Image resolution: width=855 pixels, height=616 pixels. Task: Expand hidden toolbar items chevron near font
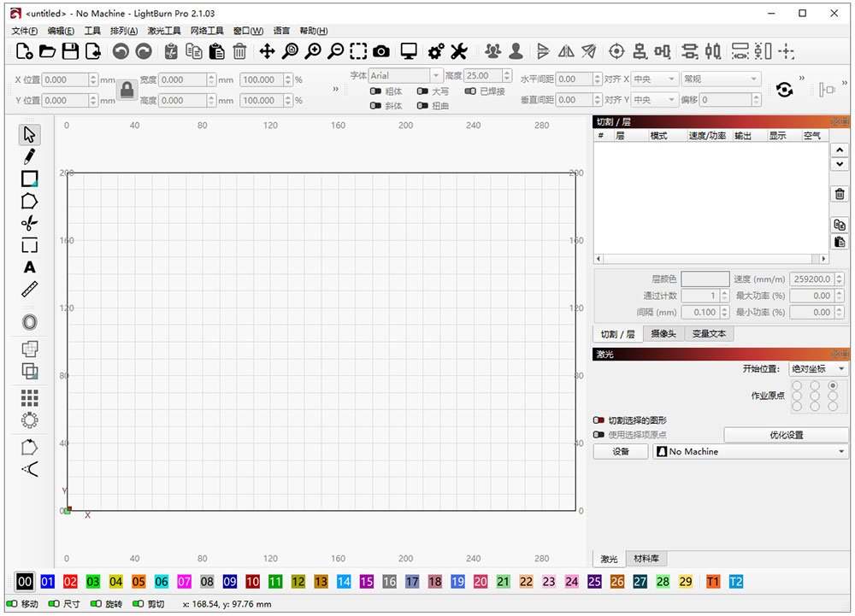(x=335, y=89)
